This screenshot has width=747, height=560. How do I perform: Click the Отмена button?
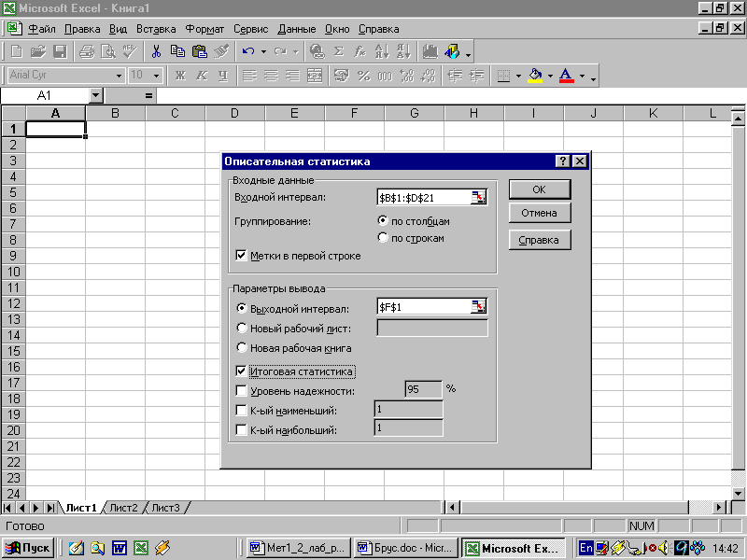pyautogui.click(x=540, y=213)
